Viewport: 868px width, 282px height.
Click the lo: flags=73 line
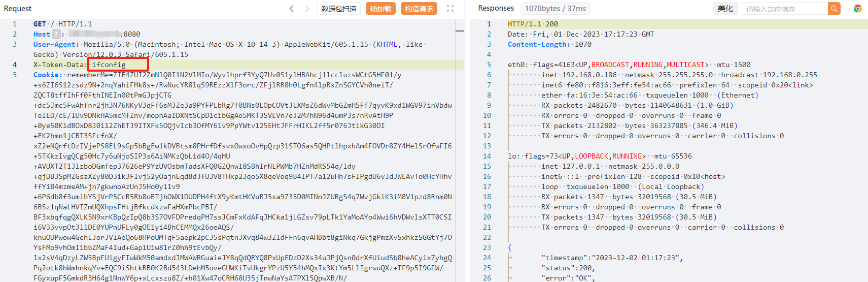click(600, 156)
